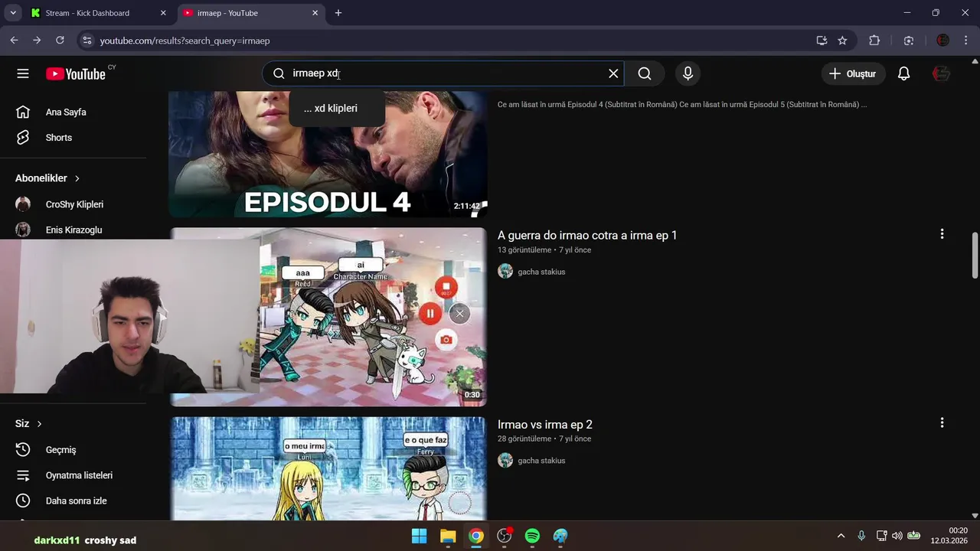Open the Oynatma listeleri playlists icon
The width and height of the screenshot is (980, 551).
click(23, 475)
